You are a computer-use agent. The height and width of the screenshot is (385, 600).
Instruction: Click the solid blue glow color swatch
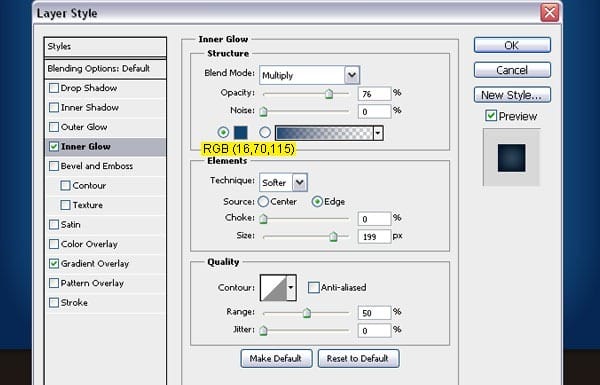[241, 133]
